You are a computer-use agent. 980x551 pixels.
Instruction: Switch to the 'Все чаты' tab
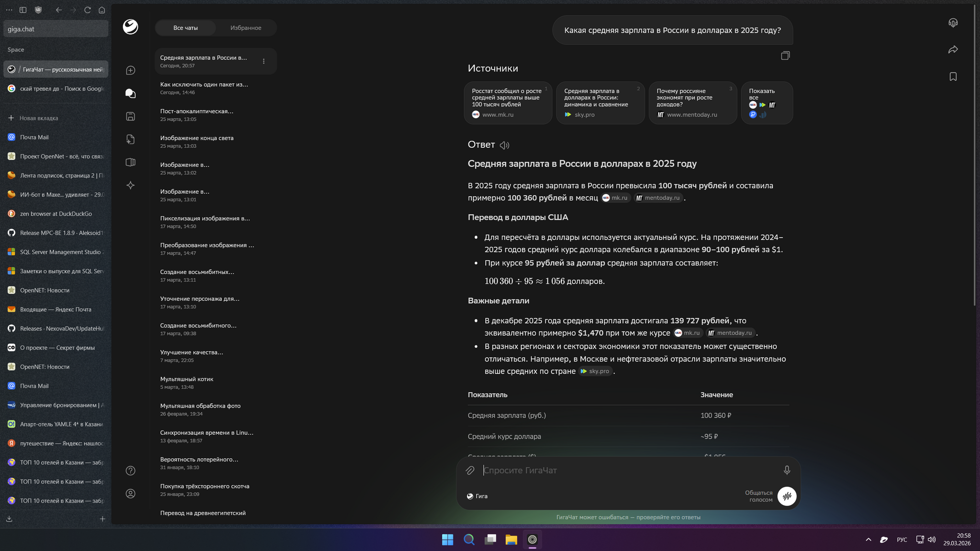point(186,28)
